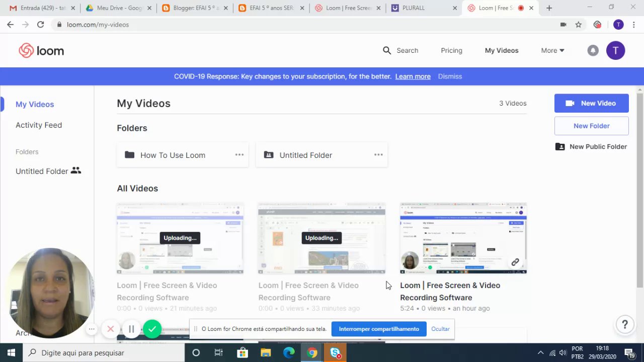This screenshot has width=644, height=362.
Task: Click Ocultar in the sharing bar
Action: pos(440,329)
